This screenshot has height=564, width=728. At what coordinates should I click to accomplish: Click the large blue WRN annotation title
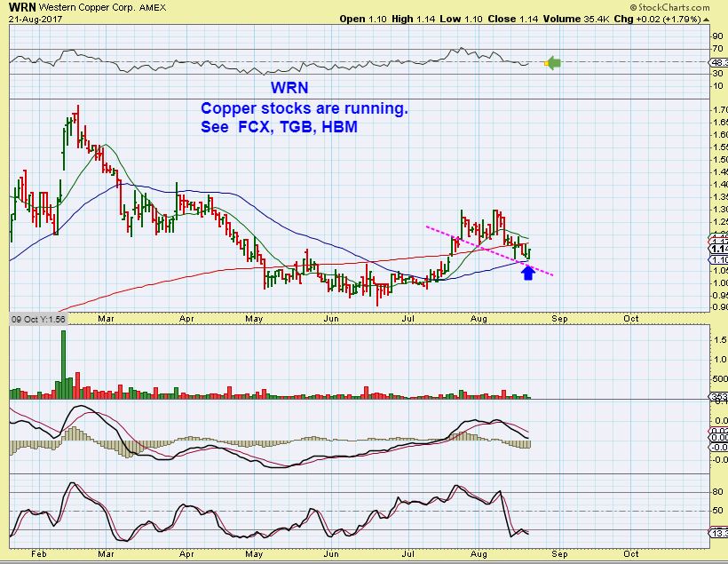289,87
